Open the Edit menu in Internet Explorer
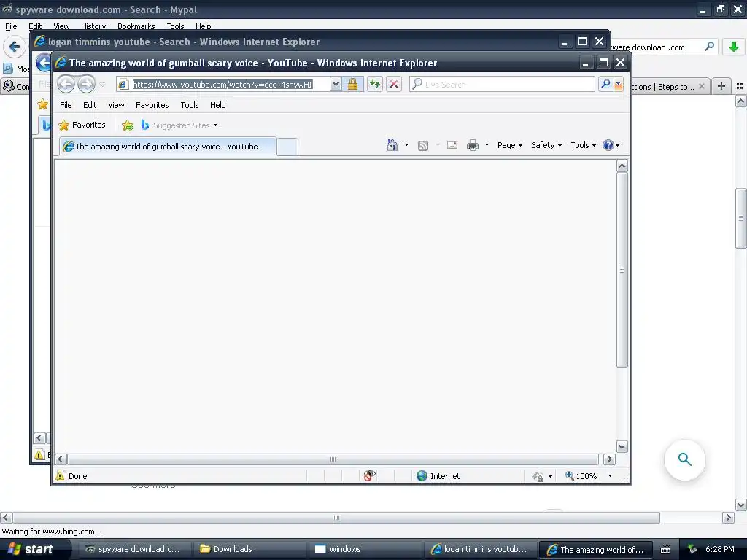This screenshot has width=747, height=560. 90,105
